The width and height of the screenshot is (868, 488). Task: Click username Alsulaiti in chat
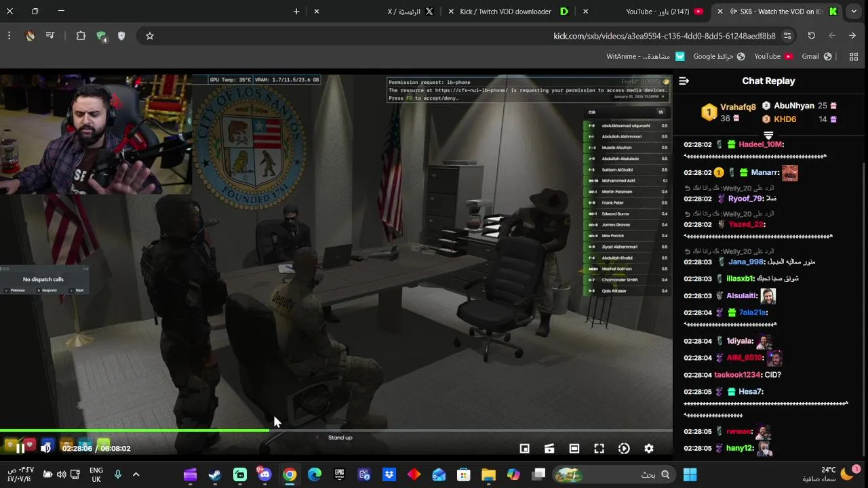(742, 296)
